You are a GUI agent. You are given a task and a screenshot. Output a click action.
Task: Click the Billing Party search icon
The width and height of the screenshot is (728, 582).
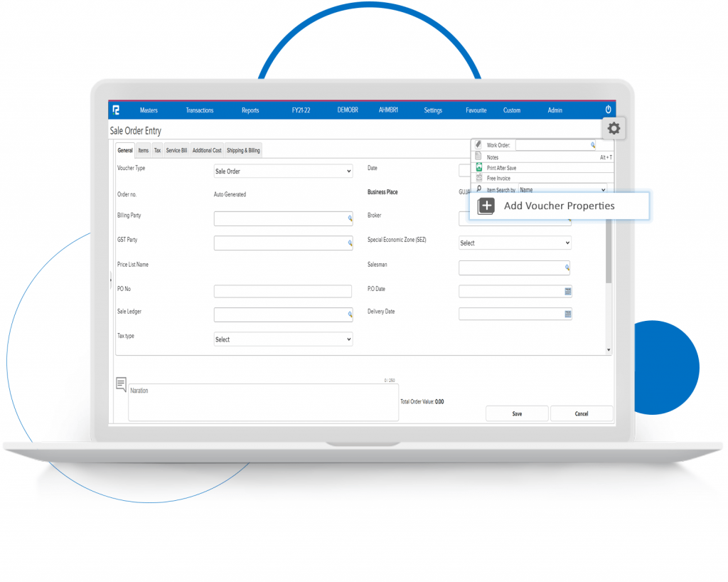coord(350,219)
